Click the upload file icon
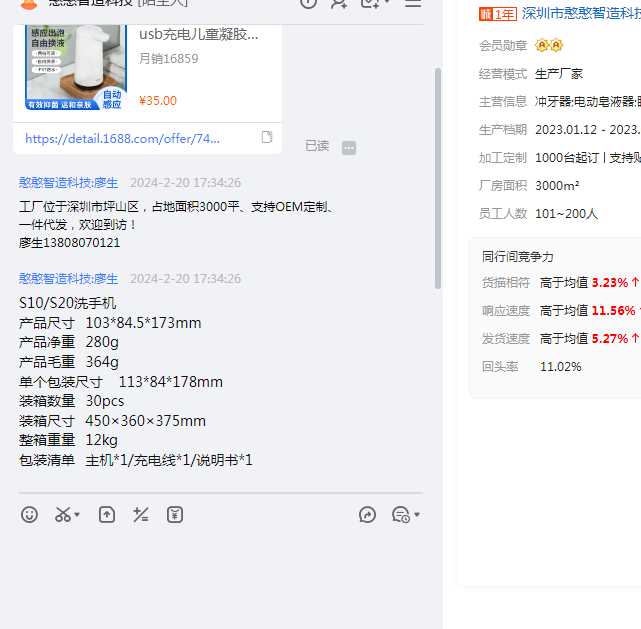Image resolution: width=641 pixels, height=629 pixels. [x=107, y=515]
